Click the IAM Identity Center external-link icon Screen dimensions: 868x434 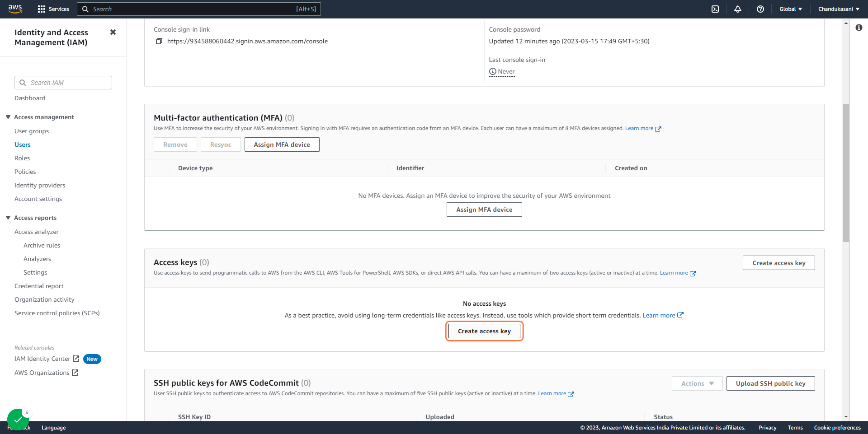(x=76, y=359)
